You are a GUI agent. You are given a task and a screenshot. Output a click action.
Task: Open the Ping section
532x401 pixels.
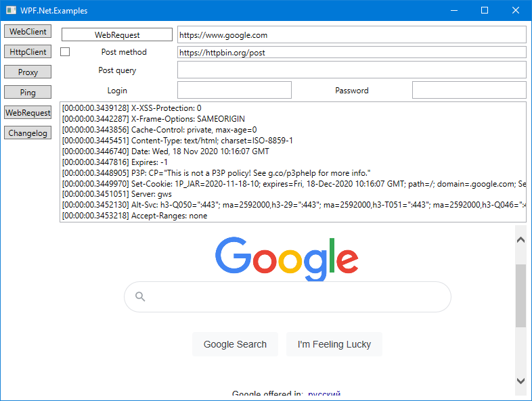(x=28, y=92)
